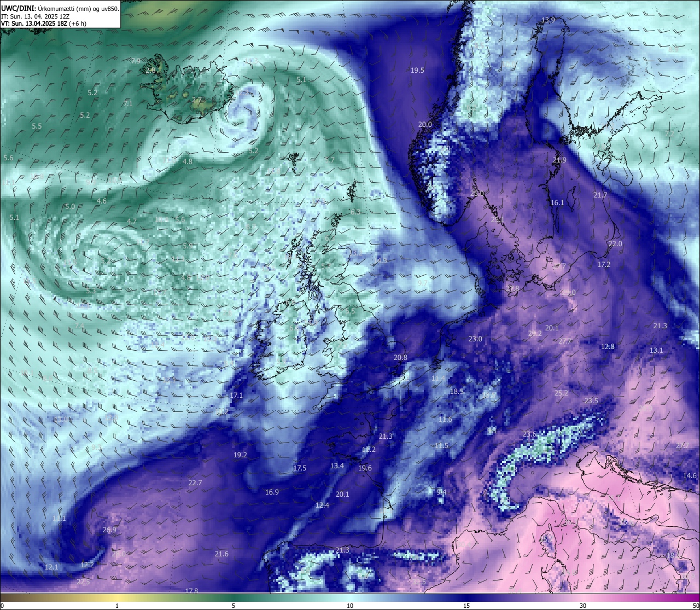Image resolution: width=700 pixels, height=610 pixels.
Task: Select the 'VT: Sun. 13.04.2025 18Z (+6 h)' line
Action: (x=43, y=24)
